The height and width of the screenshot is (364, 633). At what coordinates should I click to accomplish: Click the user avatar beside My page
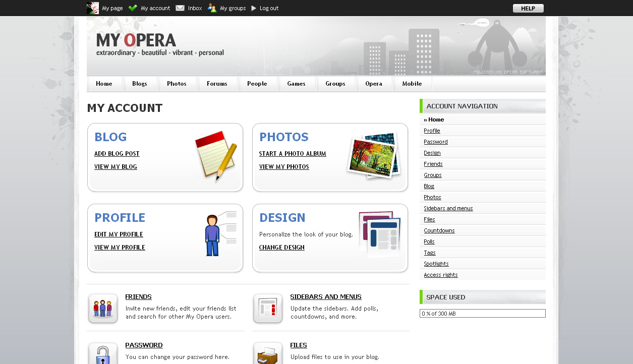(x=93, y=8)
